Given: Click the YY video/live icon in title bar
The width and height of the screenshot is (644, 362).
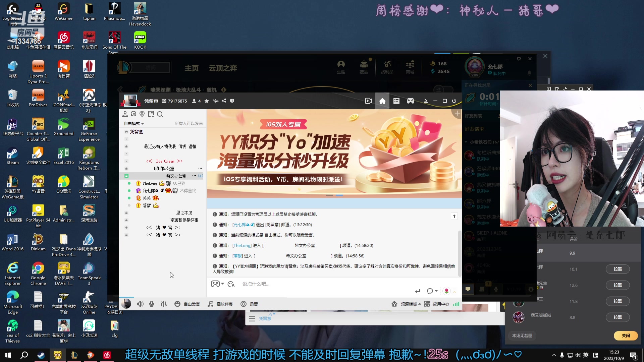Looking at the screenshot, I should 368,101.
